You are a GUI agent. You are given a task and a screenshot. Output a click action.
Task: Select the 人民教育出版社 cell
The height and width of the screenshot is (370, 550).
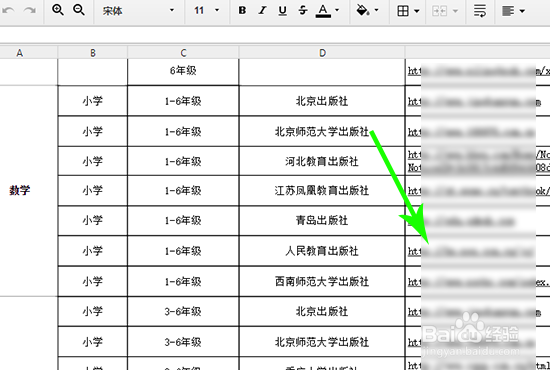point(322,251)
